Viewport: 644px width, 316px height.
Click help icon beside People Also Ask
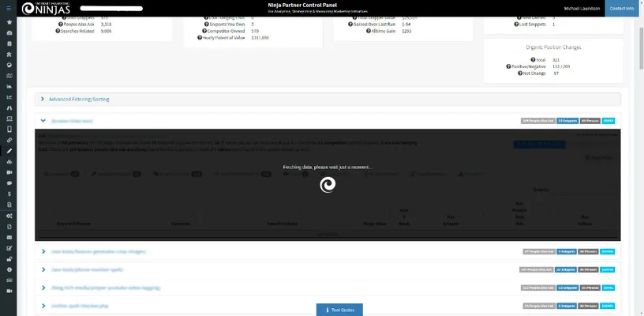[61, 25]
